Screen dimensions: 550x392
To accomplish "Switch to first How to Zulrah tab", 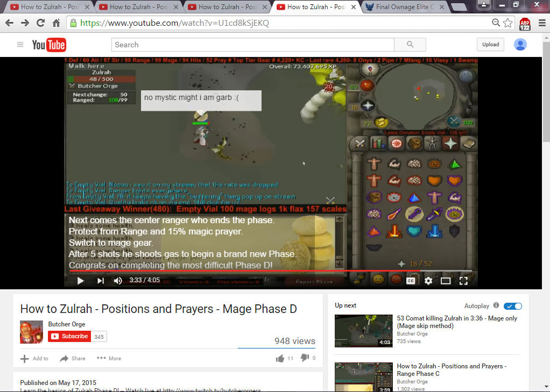I will coord(49,6).
